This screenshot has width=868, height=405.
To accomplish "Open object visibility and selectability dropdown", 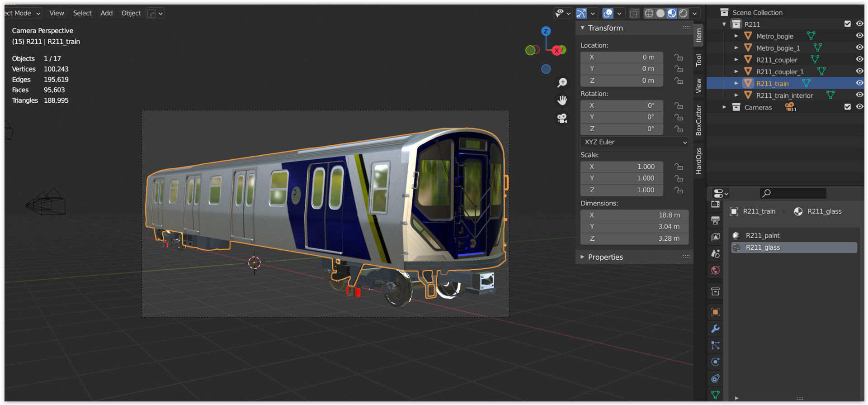I will coord(563,13).
